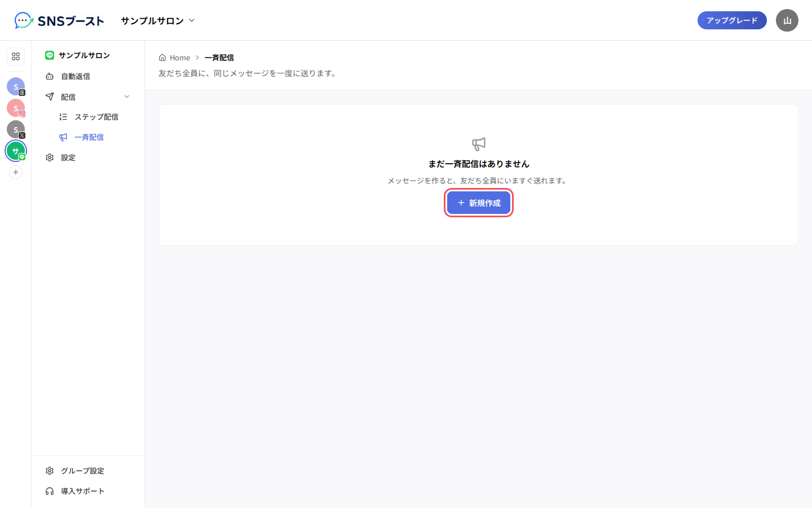Open the 山 user avatar menu
Image resolution: width=812 pixels, height=508 pixels.
coord(787,20)
